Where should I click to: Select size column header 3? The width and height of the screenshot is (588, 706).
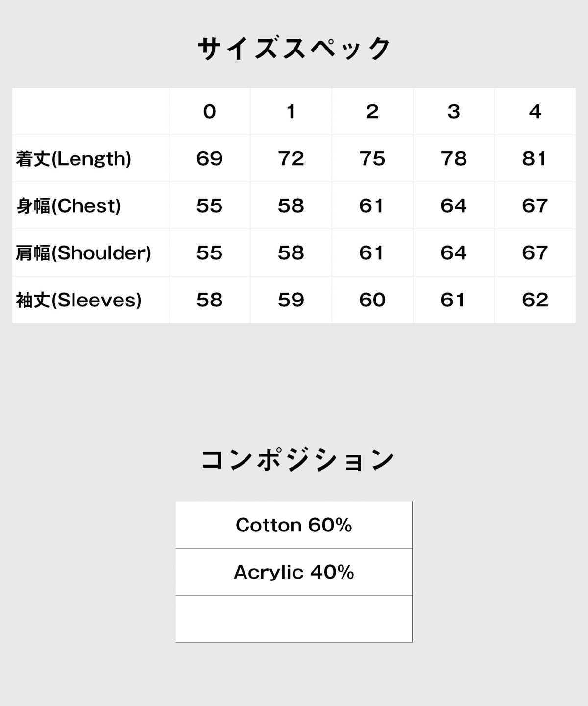point(454,112)
